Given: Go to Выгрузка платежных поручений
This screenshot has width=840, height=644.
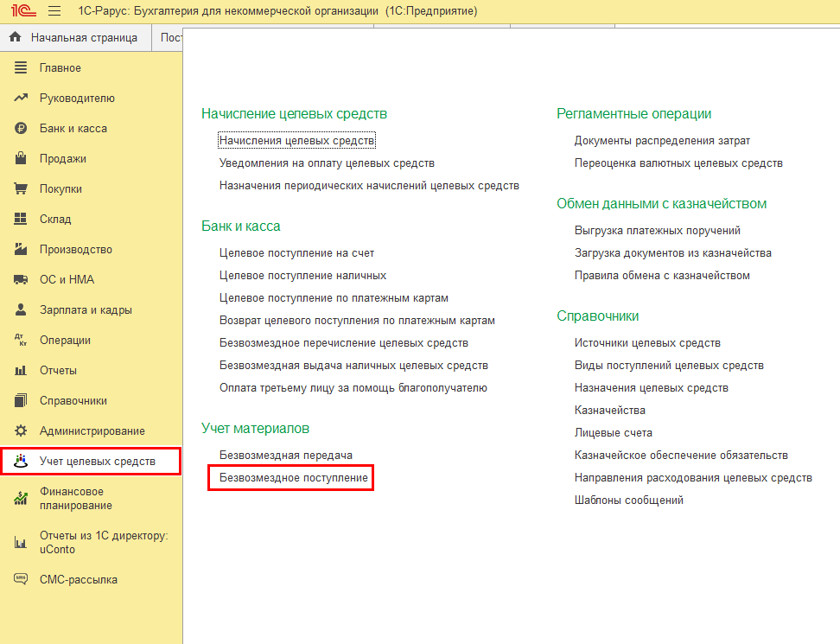Looking at the screenshot, I should [x=657, y=231].
